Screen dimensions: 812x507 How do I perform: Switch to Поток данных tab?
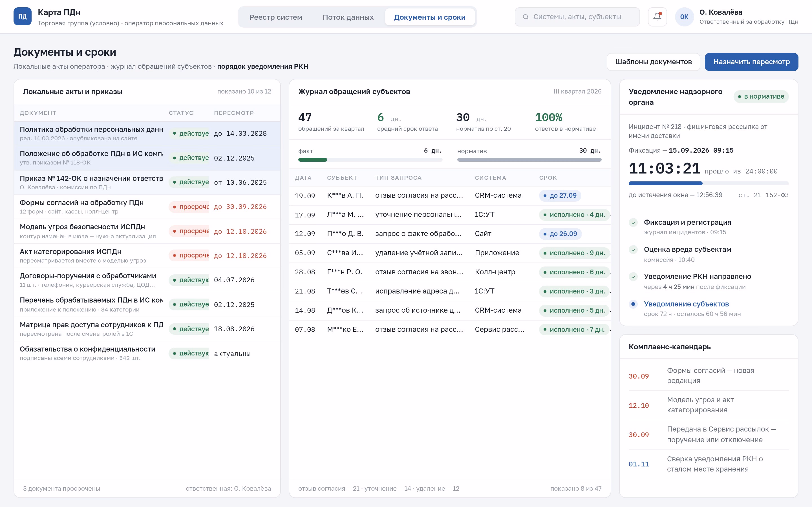click(x=348, y=17)
